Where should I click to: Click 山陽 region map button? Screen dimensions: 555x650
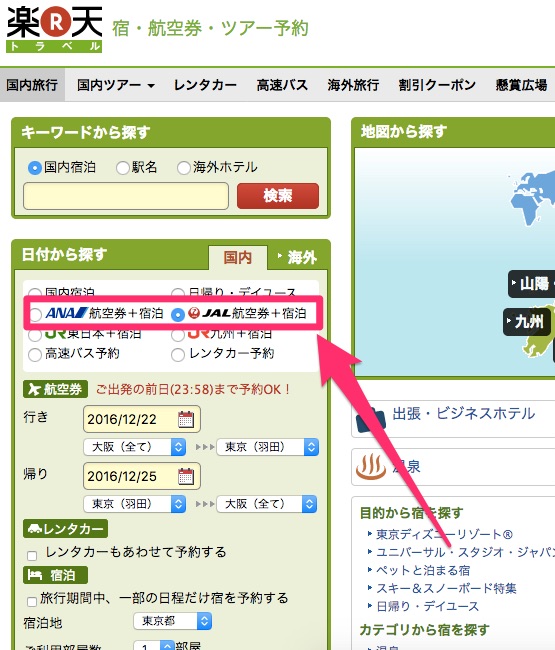(x=532, y=284)
